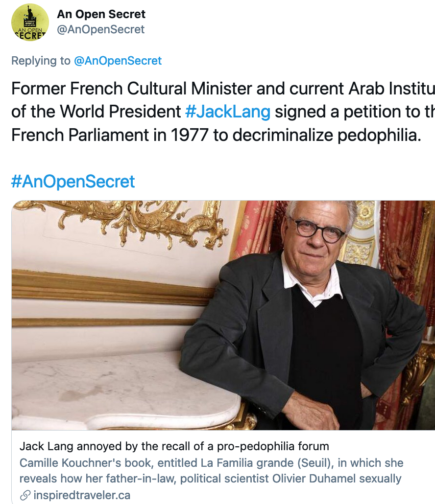435x504 pixels.
Task: Open the #JackLang hashtag
Action: click(x=228, y=112)
